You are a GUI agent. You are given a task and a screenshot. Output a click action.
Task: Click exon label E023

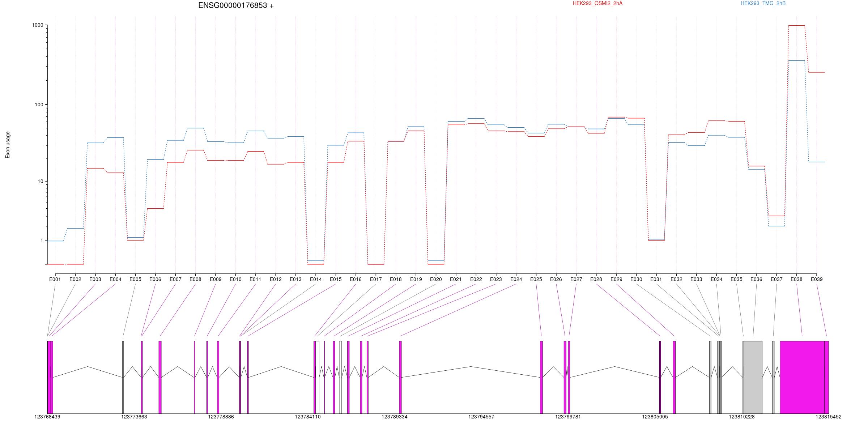[496, 279]
